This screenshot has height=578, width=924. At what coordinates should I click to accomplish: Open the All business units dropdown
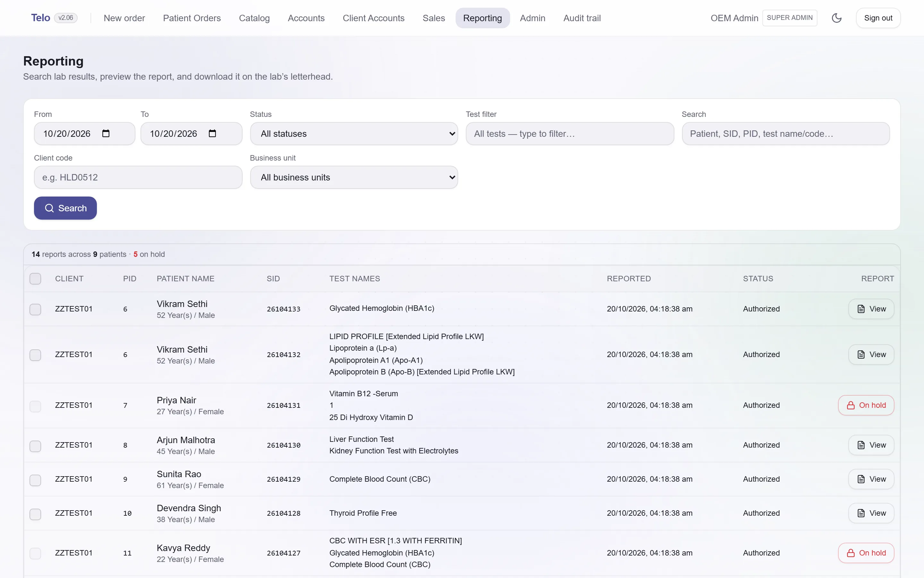354,177
